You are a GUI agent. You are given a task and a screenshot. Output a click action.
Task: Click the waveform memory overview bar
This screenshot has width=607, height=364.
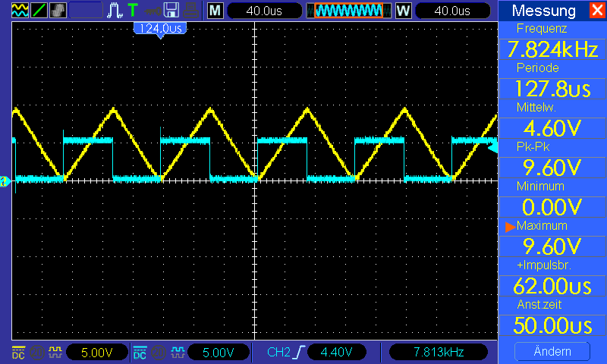[x=349, y=11]
